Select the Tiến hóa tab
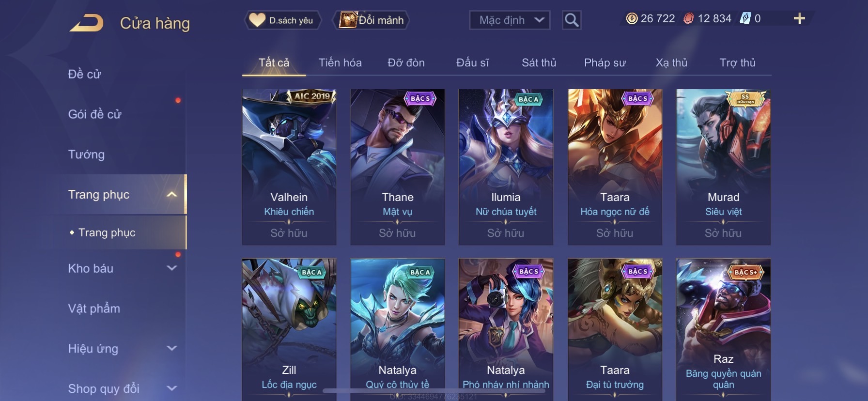 point(340,62)
